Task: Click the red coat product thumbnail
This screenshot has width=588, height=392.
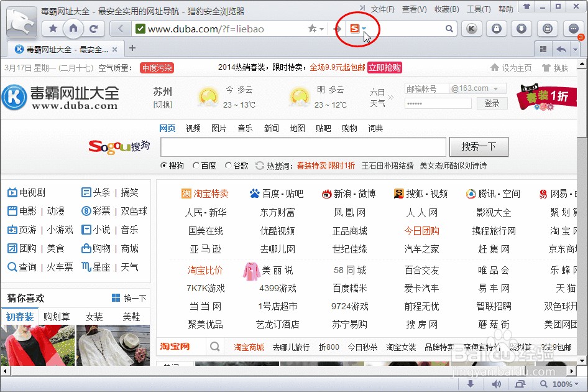Action: coord(38,345)
